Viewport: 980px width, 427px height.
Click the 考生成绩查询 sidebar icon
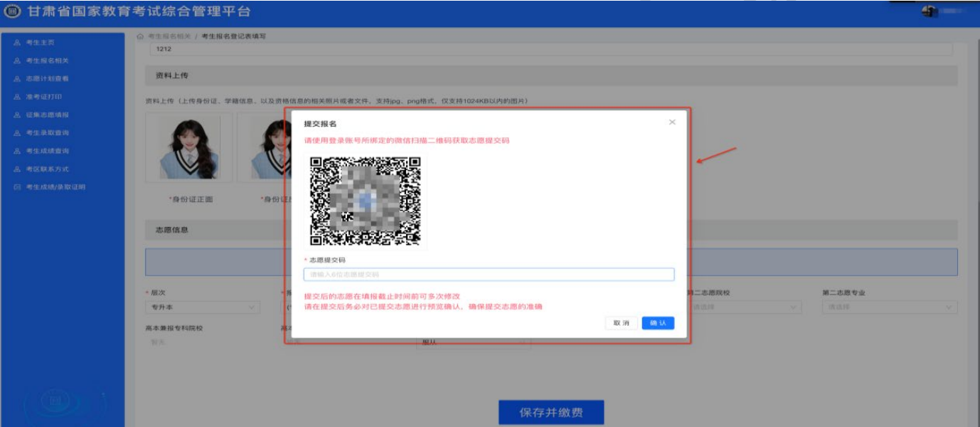tap(17, 151)
